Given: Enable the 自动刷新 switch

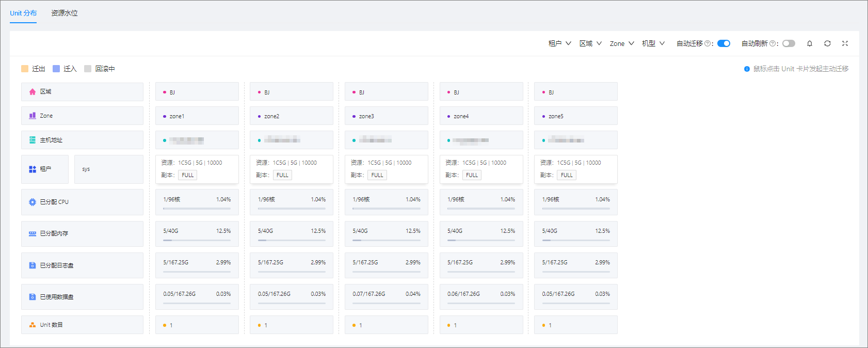Looking at the screenshot, I should point(789,43).
